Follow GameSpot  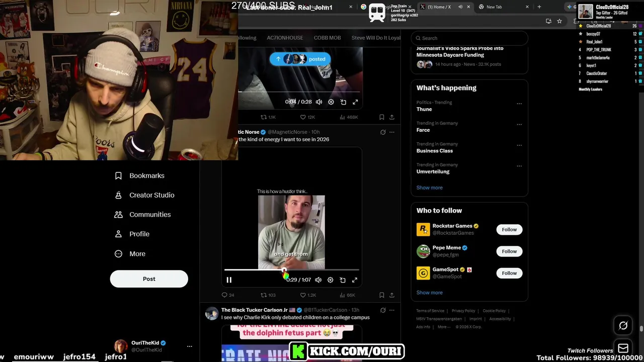[x=509, y=273]
